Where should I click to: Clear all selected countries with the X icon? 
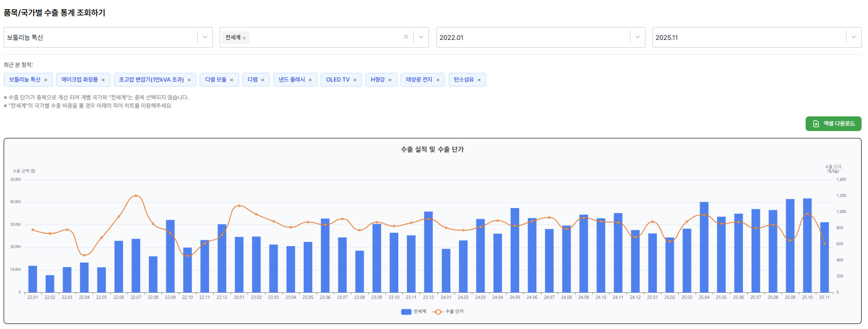(x=406, y=37)
